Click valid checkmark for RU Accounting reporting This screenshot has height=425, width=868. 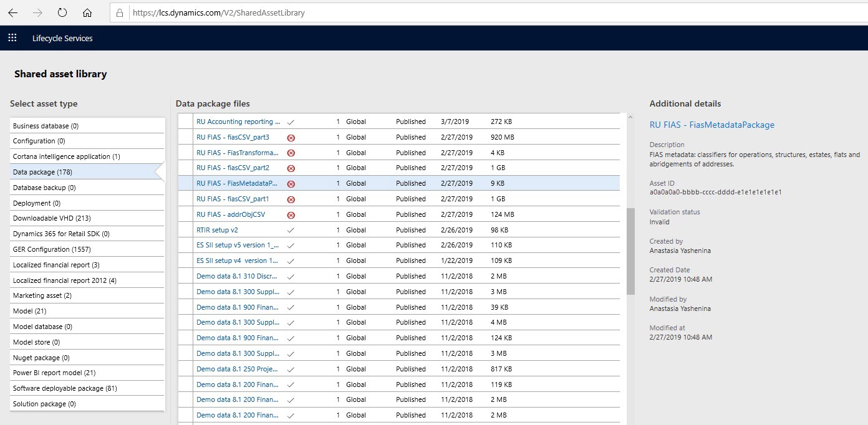click(x=291, y=122)
